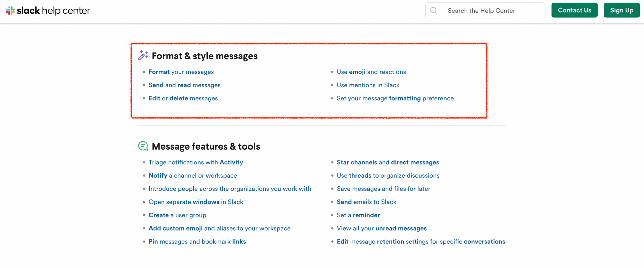The image size is (644, 268).
Task: Open Edit message retention settings link
Action: [x=421, y=241]
